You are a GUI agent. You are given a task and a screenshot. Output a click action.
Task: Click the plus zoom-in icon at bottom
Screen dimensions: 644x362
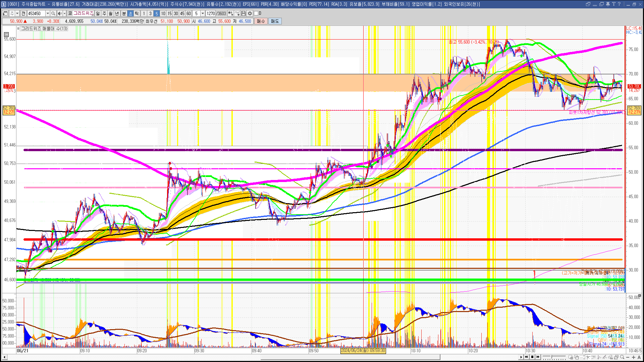coord(633,357)
